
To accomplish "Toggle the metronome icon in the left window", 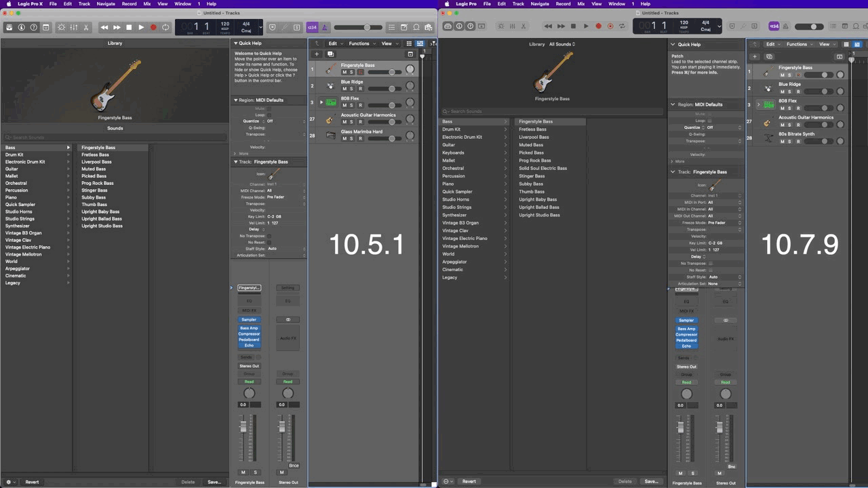I will [x=324, y=27].
